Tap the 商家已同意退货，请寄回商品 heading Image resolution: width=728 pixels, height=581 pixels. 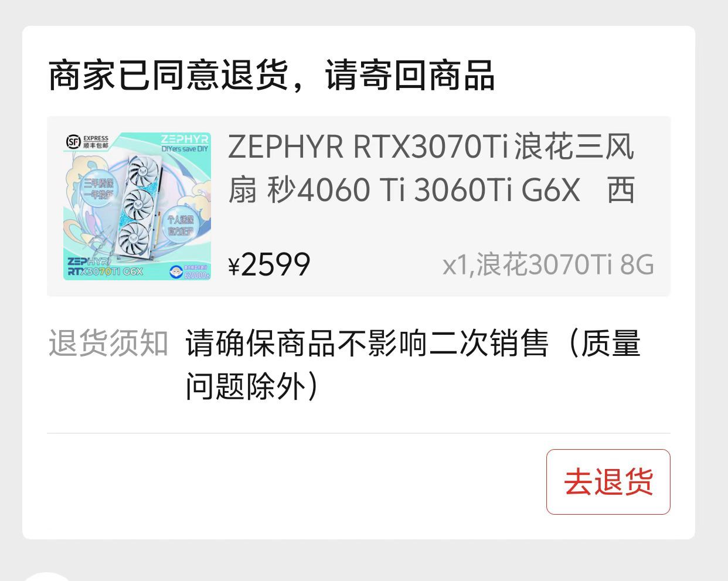click(x=271, y=76)
